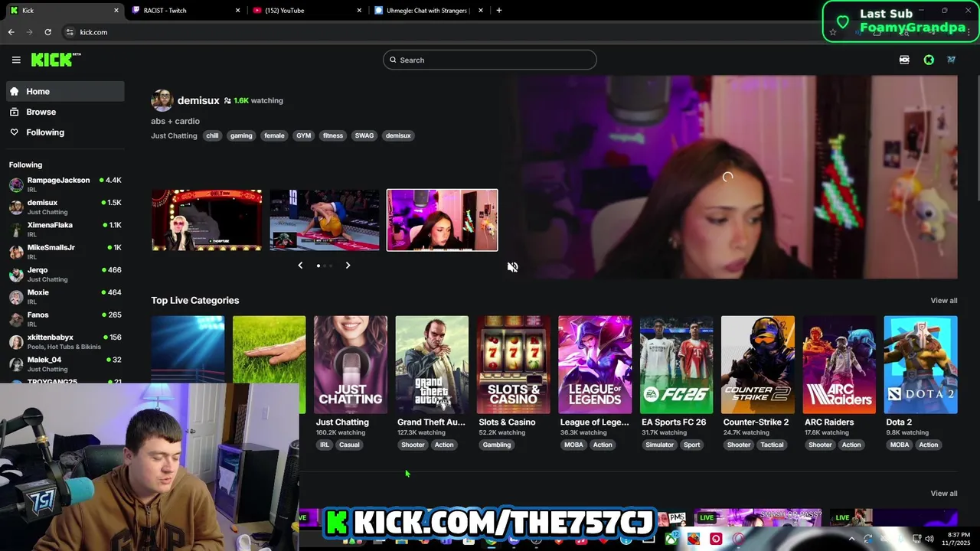Image resolution: width=980 pixels, height=551 pixels.
Task: Select first carousel page dot
Action: (318, 266)
